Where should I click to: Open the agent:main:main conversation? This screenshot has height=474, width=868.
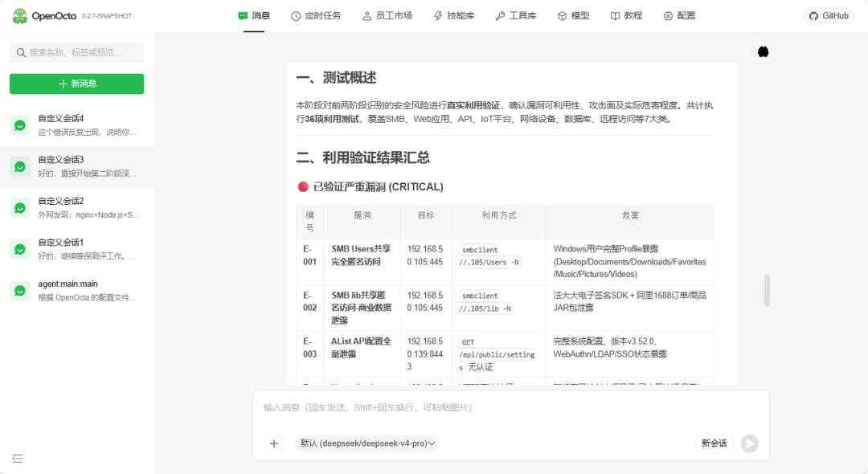click(77, 290)
